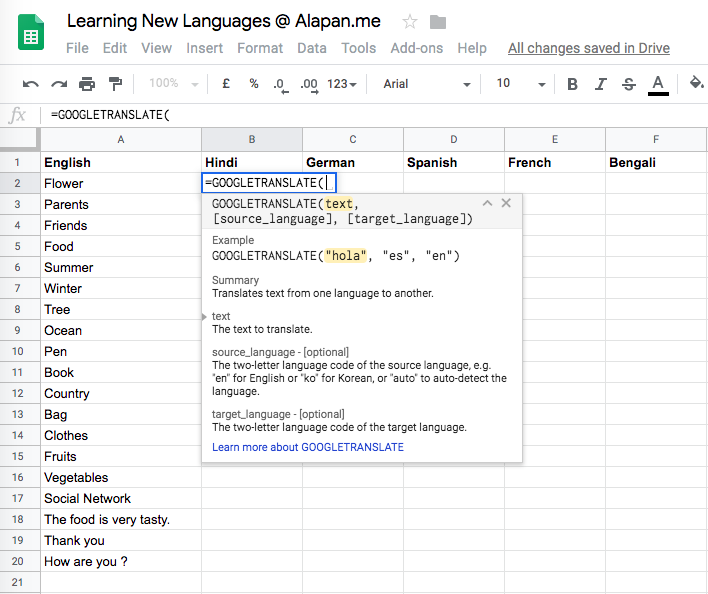The height and width of the screenshot is (594, 708).
Task: Select the 'Vegetables' cell
Action: coord(121,477)
